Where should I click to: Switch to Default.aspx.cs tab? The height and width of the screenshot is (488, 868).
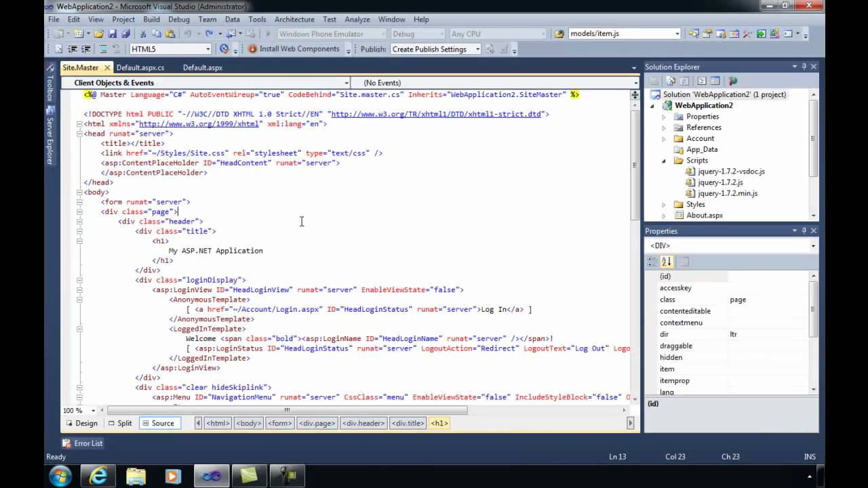(x=140, y=68)
